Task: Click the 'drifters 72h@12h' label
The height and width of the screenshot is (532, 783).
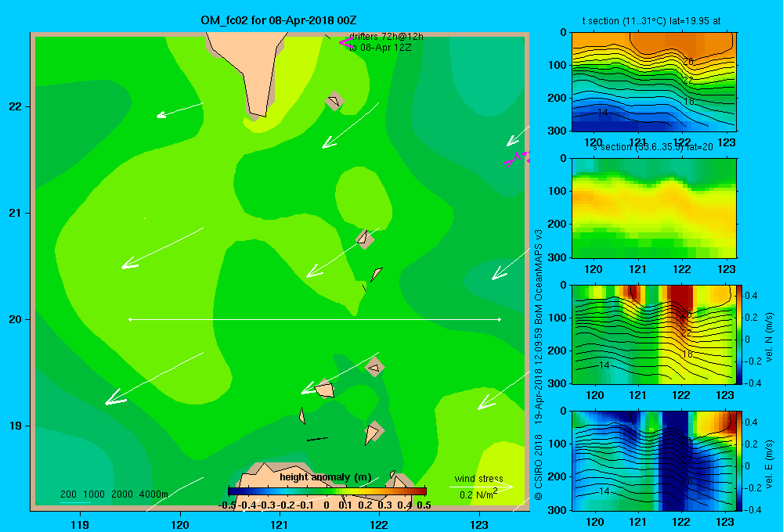Action: [386, 37]
